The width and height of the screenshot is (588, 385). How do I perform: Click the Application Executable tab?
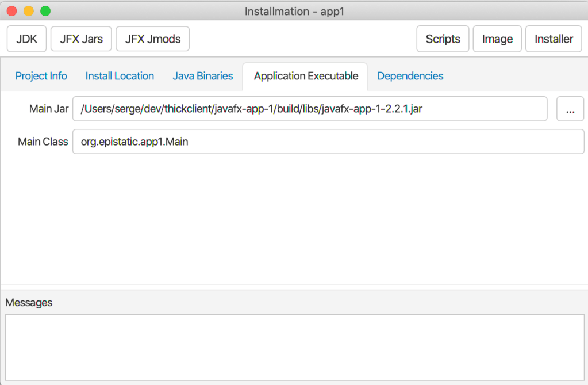(x=305, y=76)
